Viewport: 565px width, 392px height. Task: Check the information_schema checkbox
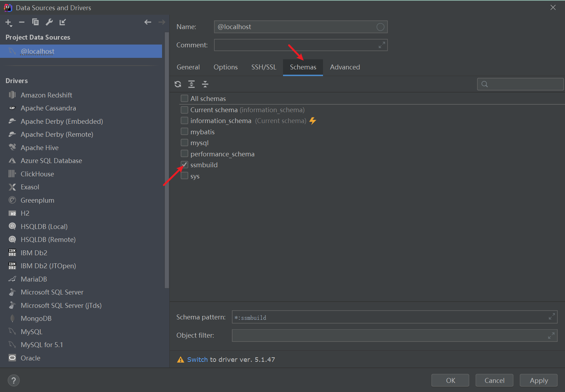tap(184, 121)
